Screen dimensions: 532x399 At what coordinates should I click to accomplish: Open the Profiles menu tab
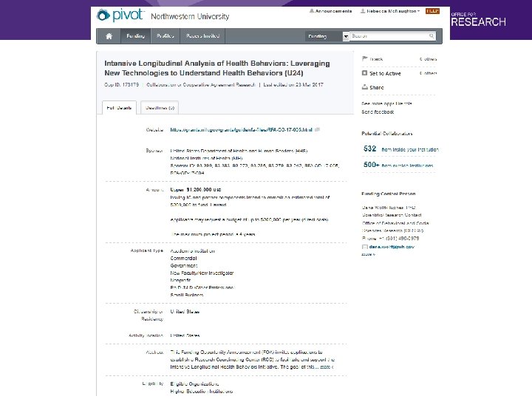[166, 36]
